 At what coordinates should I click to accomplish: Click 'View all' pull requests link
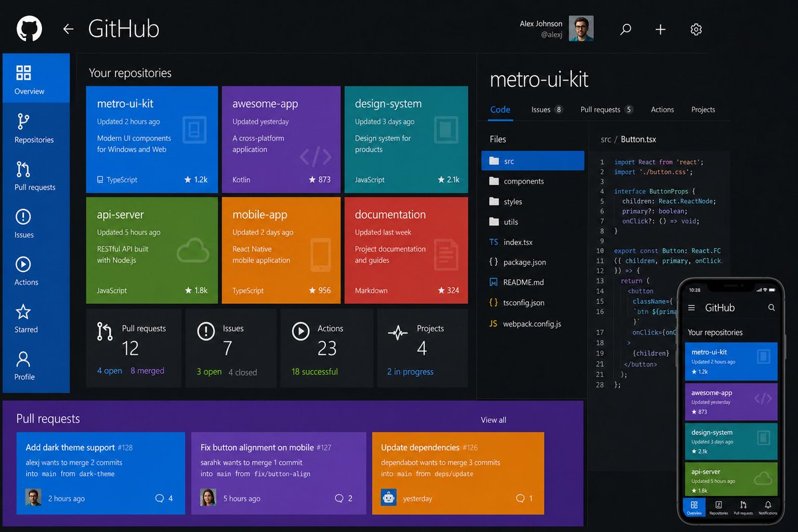point(493,420)
